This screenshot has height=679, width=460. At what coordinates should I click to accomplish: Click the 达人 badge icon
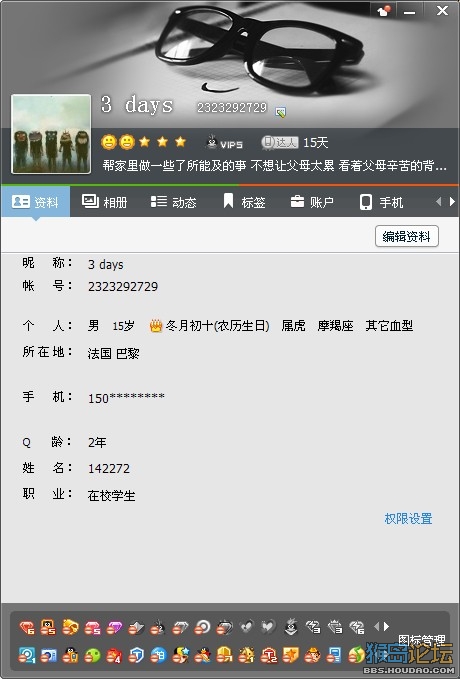point(280,142)
